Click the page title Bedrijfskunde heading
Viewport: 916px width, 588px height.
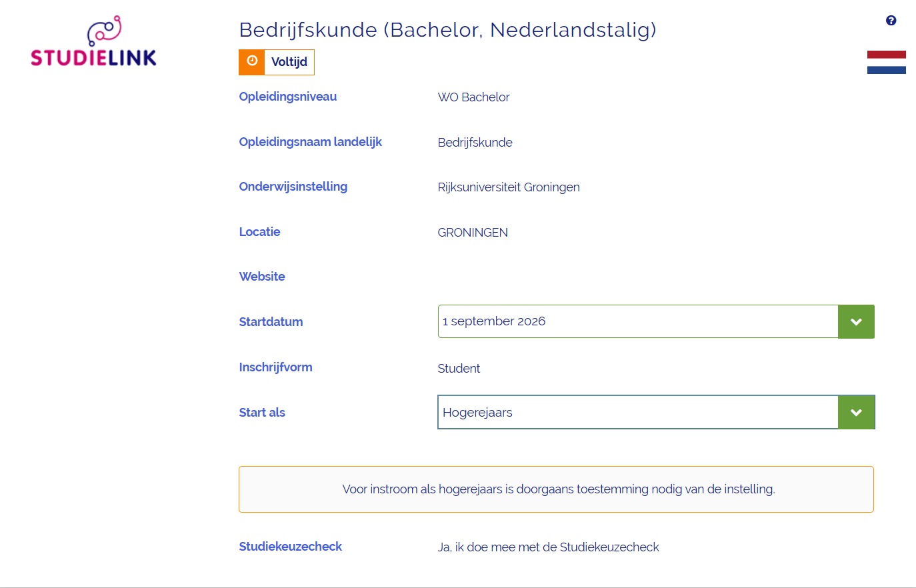click(448, 30)
